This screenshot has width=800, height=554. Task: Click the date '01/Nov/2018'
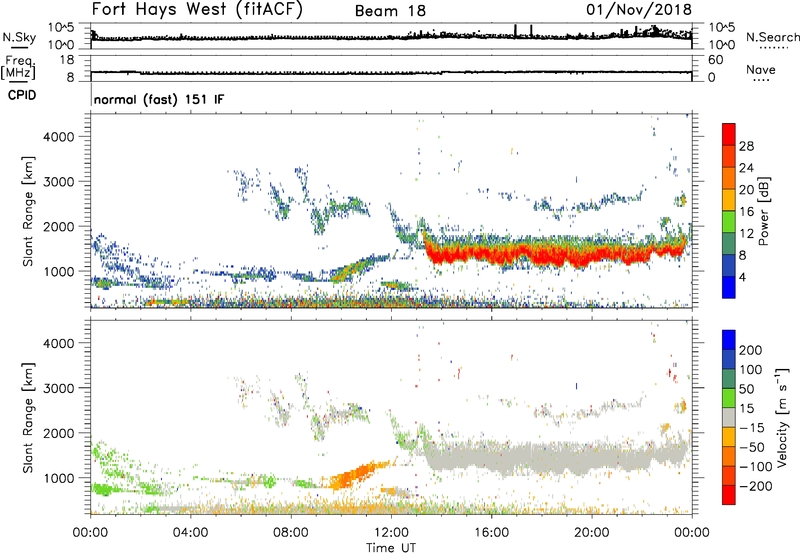click(x=639, y=10)
